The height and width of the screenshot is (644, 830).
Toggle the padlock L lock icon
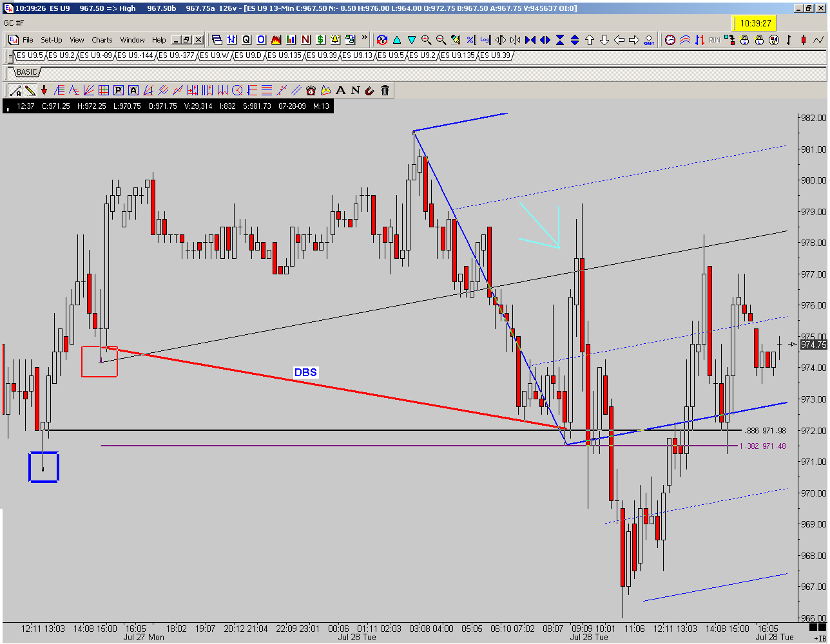point(759,39)
